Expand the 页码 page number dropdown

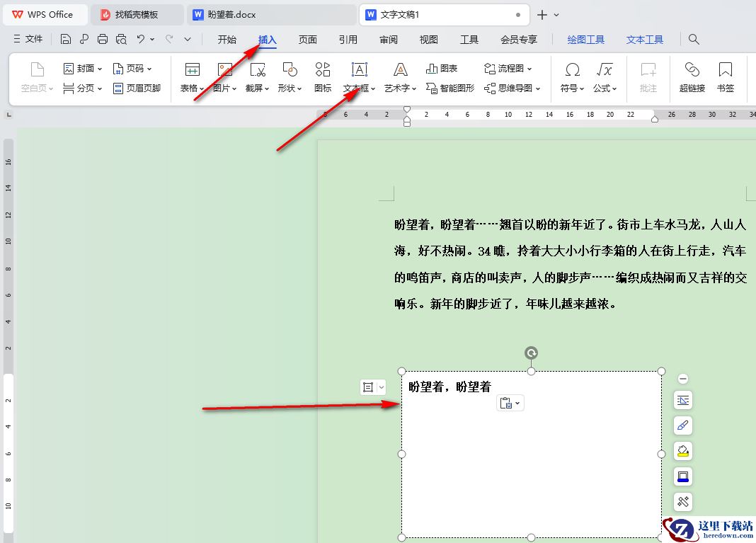pyautogui.click(x=149, y=69)
